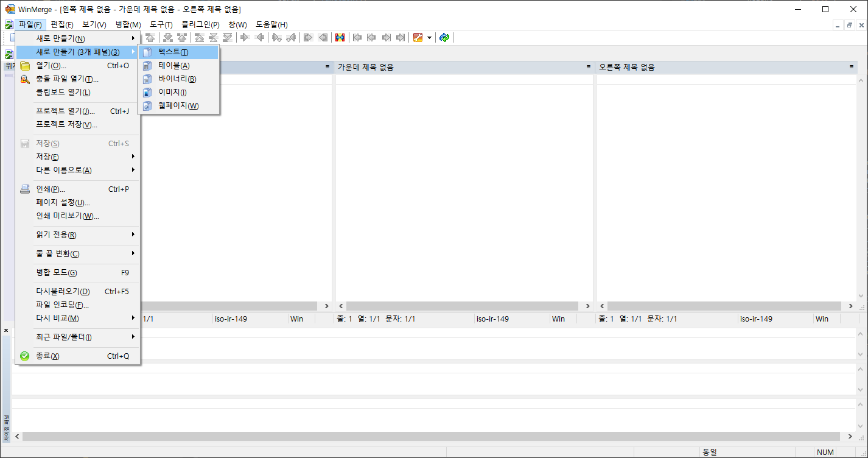The image size is (868, 458).
Task: Expand the 읽기 전용(R) submenu
Action: (78, 235)
